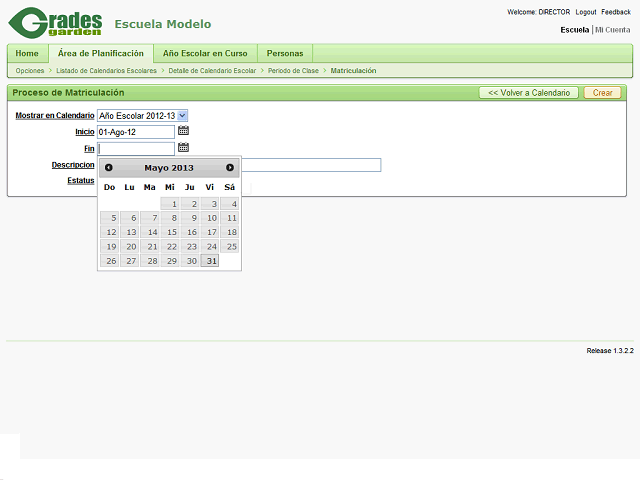The height and width of the screenshot is (480, 640).
Task: Switch to Año Escolar en Curso tab
Action: 205,53
